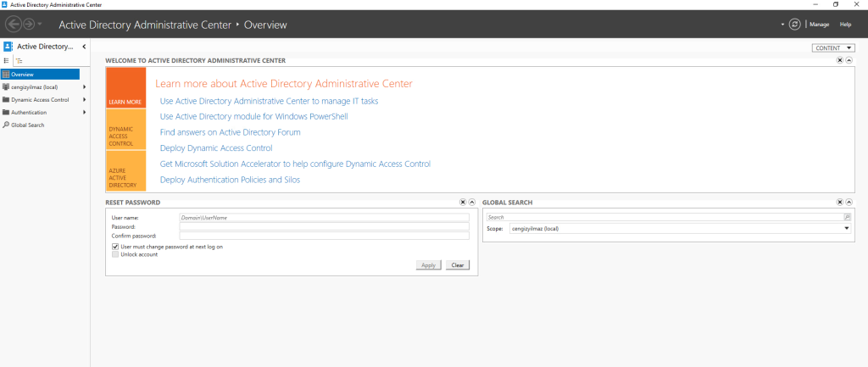Open 'Deploy Dynamic Access Control' link
868x367 pixels.
216,147
